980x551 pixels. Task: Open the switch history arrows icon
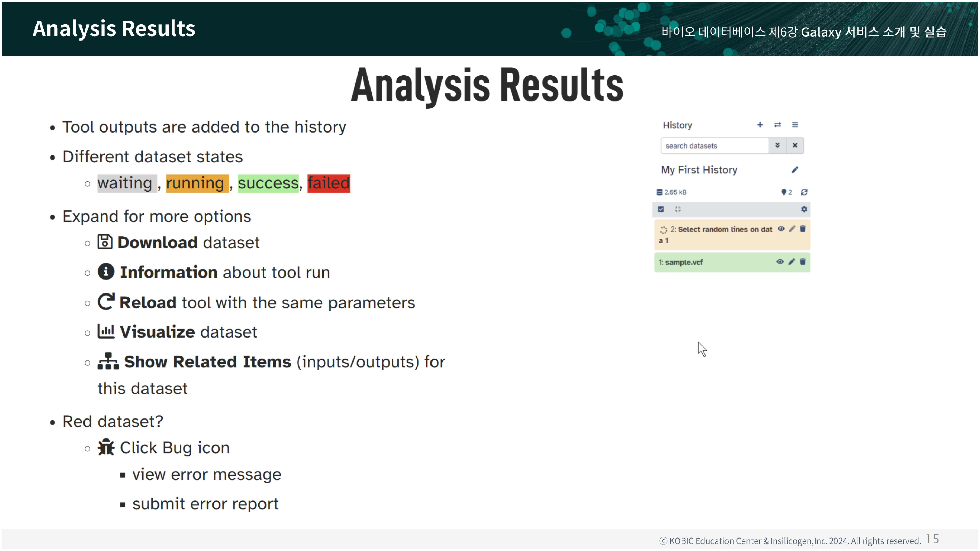[777, 125]
